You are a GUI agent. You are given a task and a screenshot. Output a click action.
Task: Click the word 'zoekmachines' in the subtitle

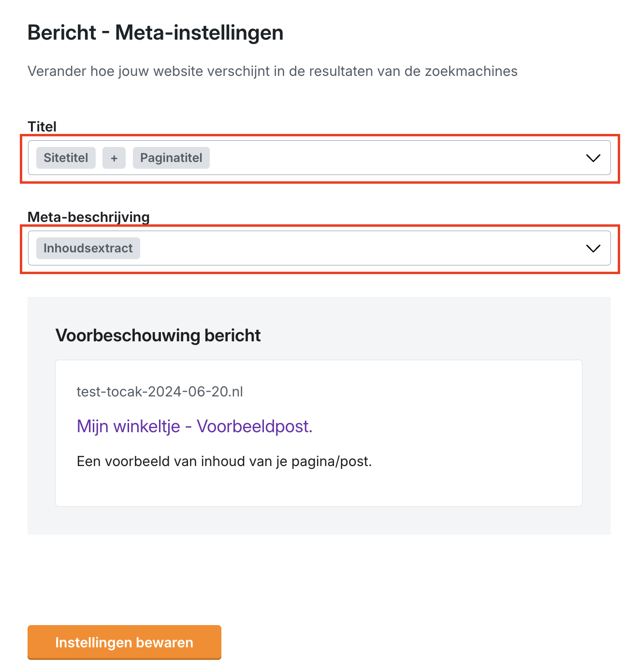click(471, 72)
